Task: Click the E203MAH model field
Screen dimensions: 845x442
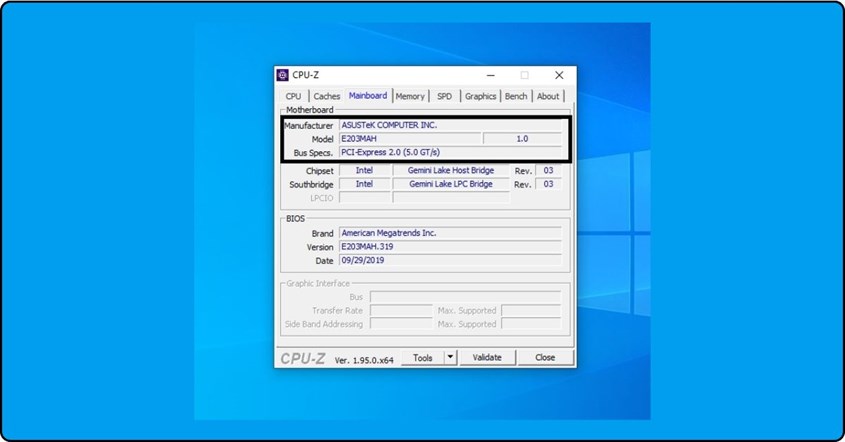Action: coord(410,139)
